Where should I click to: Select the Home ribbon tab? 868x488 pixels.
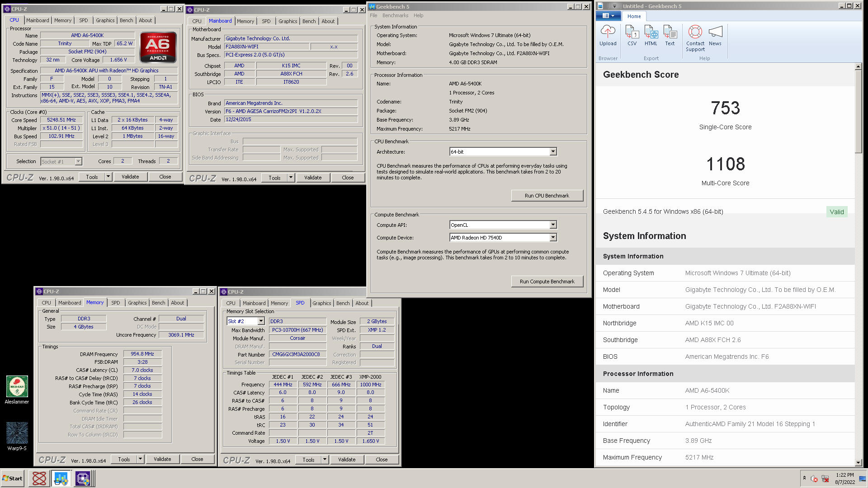pos(634,16)
